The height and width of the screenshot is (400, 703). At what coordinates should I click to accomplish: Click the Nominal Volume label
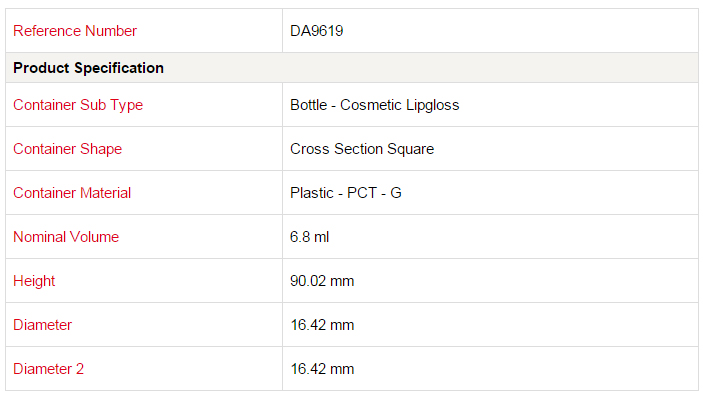[x=66, y=237]
